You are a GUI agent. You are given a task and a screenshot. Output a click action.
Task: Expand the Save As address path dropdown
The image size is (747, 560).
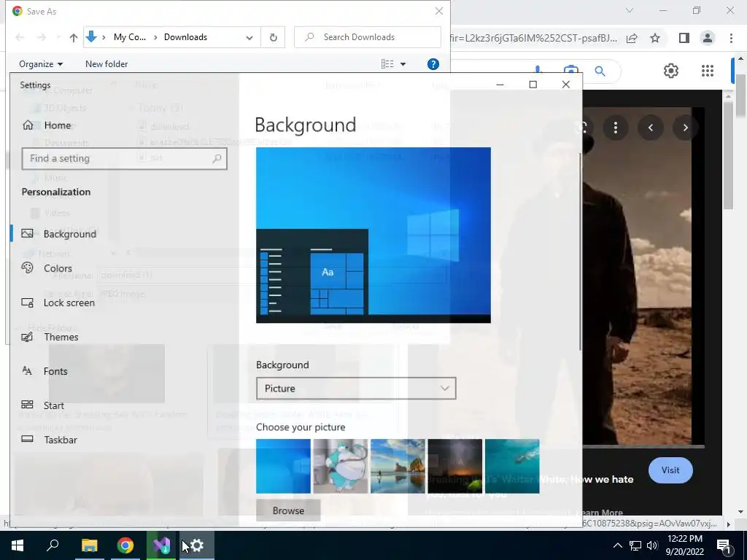point(249,38)
